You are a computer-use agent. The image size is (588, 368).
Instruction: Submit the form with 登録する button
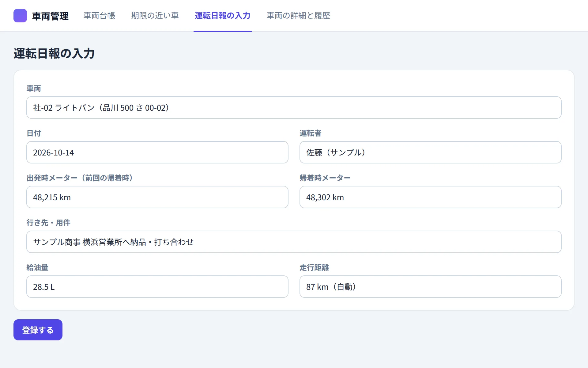[x=38, y=330]
